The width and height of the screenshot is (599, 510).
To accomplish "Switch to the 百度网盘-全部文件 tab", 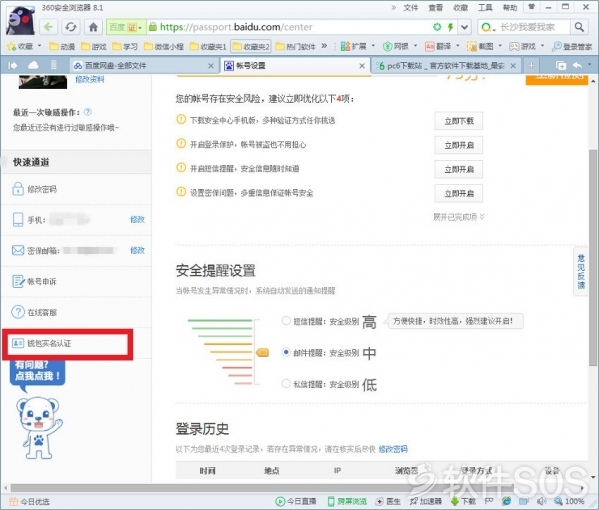I will click(143, 66).
